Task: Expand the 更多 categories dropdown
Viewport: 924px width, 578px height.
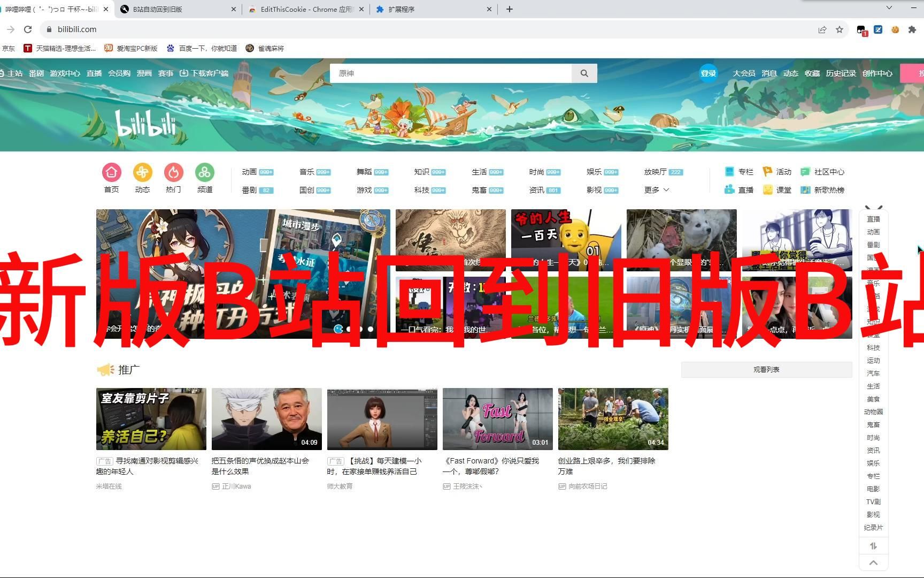Action: [x=657, y=190]
